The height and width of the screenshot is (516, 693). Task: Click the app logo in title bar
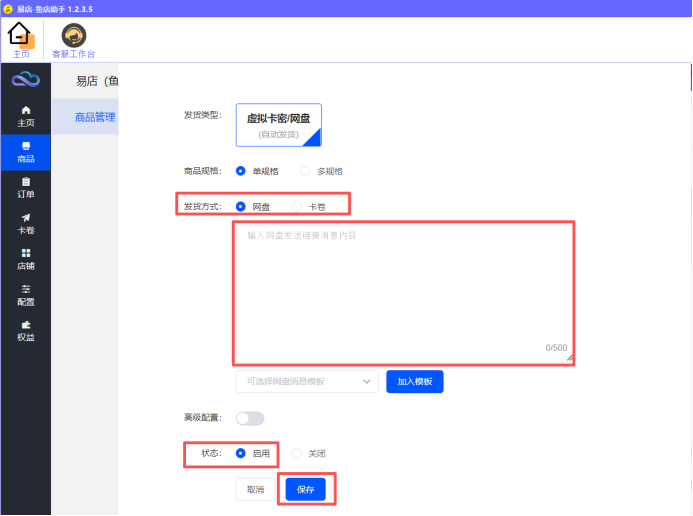tap(8, 9)
